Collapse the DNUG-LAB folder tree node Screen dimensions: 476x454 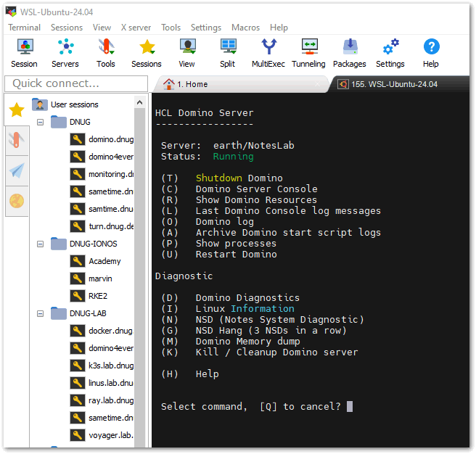tap(41, 313)
